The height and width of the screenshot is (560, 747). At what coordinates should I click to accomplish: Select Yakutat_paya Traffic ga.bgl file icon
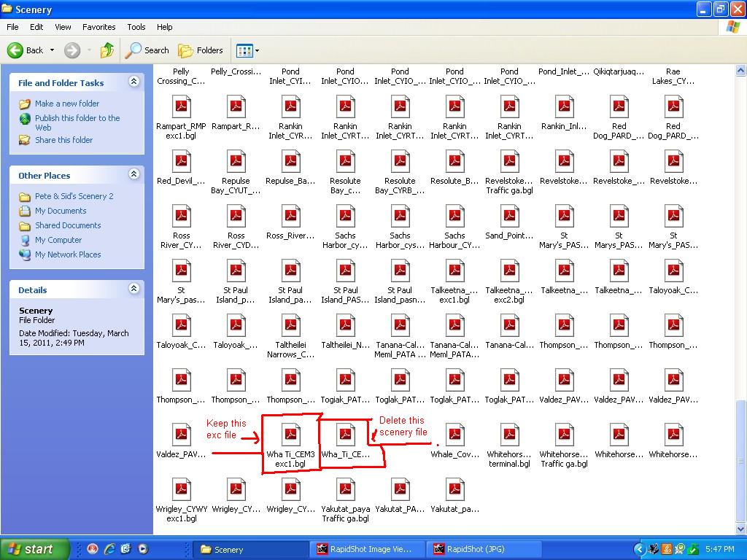pyautogui.click(x=345, y=489)
